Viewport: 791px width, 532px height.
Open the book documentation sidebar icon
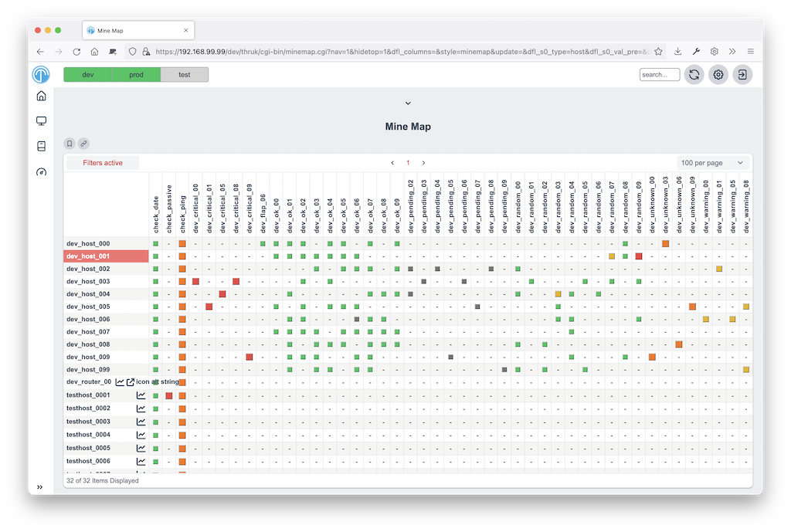(x=42, y=146)
